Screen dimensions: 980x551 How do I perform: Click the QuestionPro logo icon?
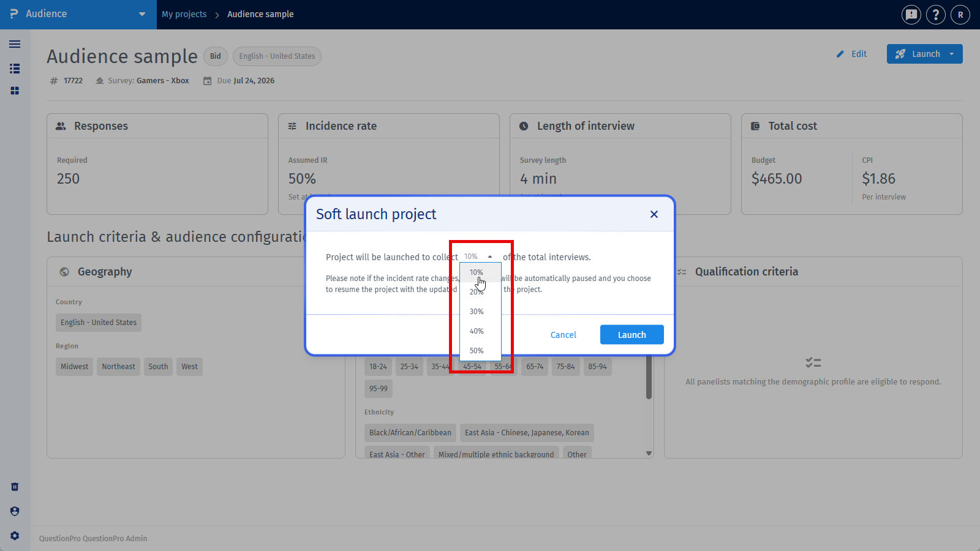click(x=14, y=14)
